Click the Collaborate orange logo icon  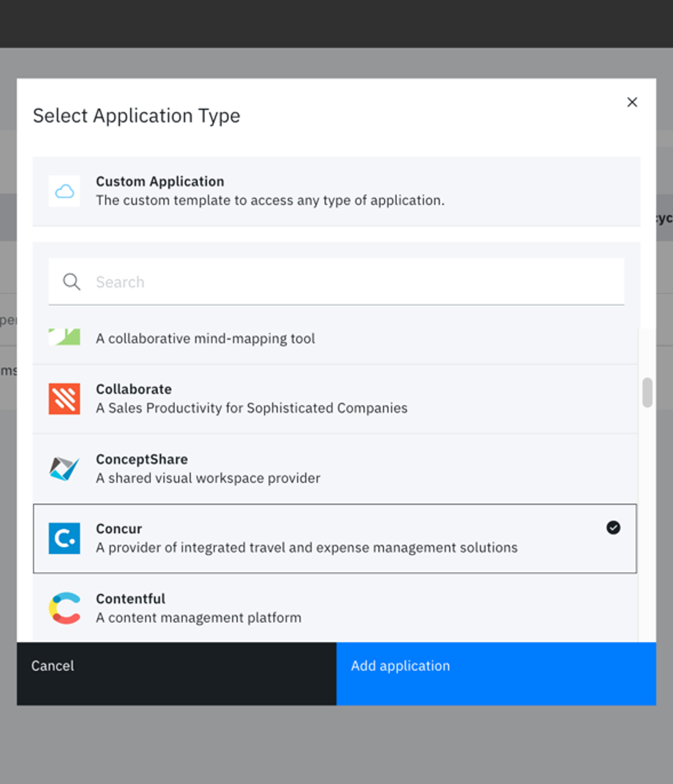[65, 399]
